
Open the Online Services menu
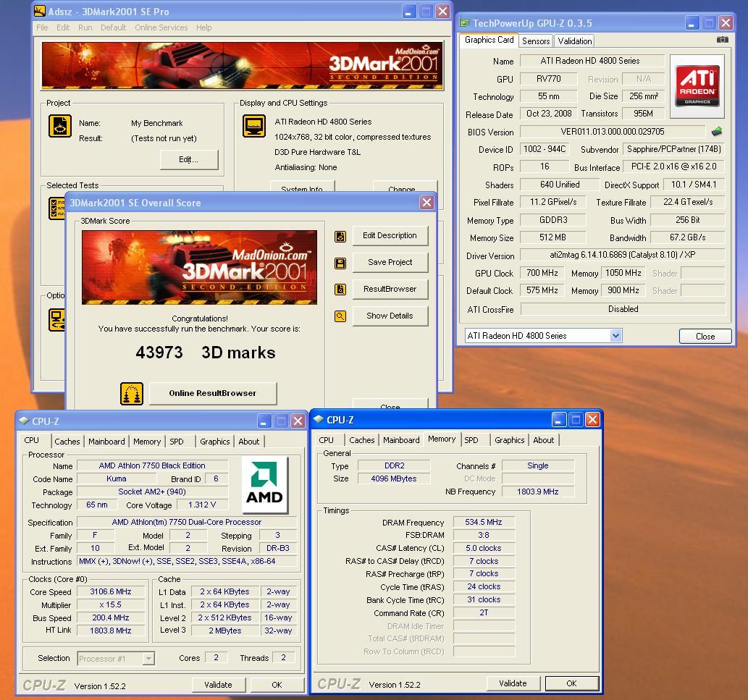point(161,28)
